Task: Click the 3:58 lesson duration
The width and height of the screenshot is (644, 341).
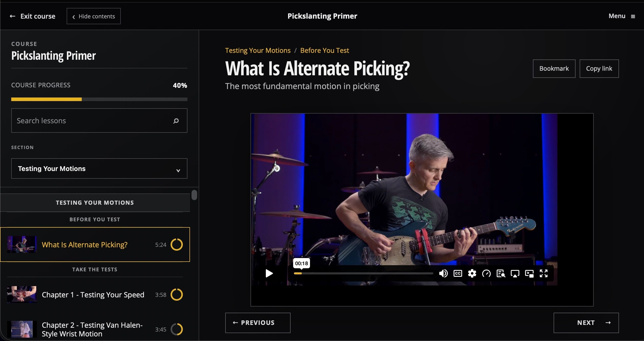Action: click(x=161, y=295)
